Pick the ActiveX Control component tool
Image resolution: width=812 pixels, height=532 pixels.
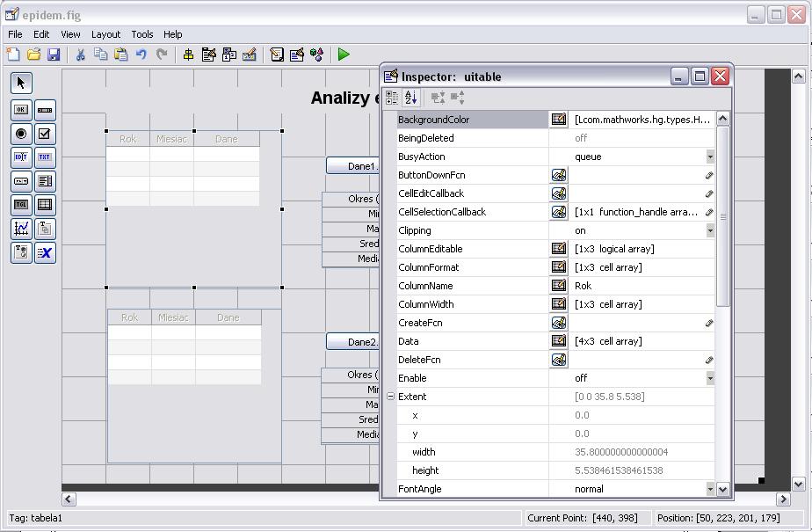pyautogui.click(x=45, y=252)
